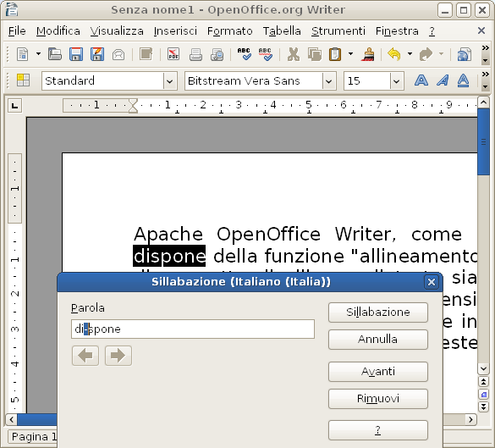This screenshot has height=448, width=495.
Task: Open the Formato menu
Action: pyautogui.click(x=230, y=31)
